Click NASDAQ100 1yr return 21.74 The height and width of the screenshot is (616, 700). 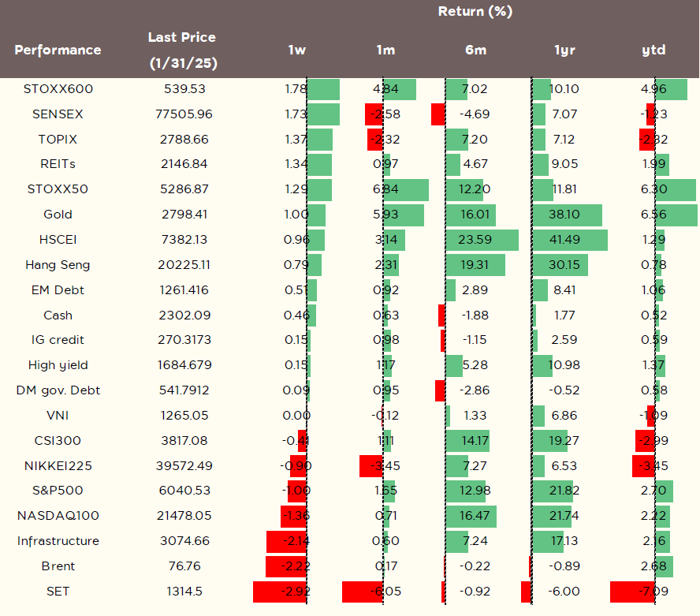click(x=564, y=516)
